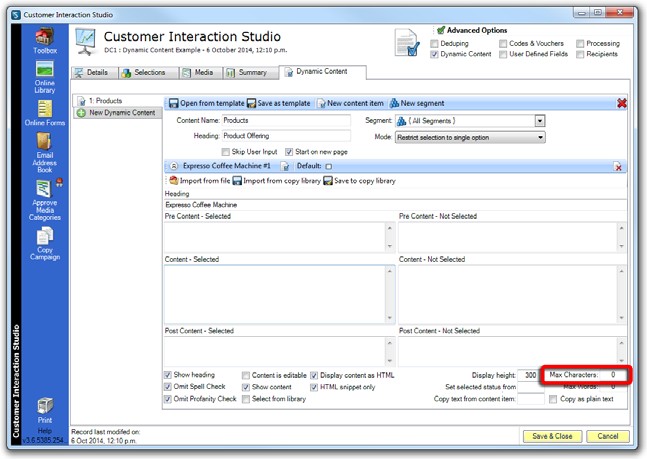Image resolution: width=647 pixels, height=459 pixels.
Task: Switch to the Media tab
Action: pyautogui.click(x=201, y=73)
